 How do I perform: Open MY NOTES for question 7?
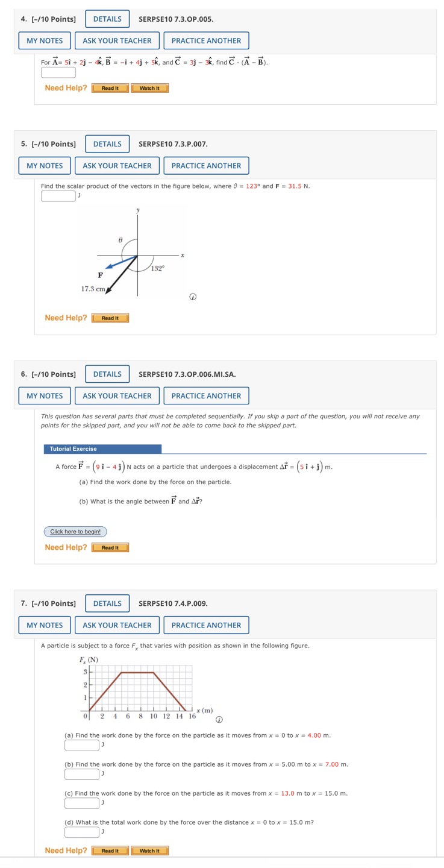[x=44, y=625]
